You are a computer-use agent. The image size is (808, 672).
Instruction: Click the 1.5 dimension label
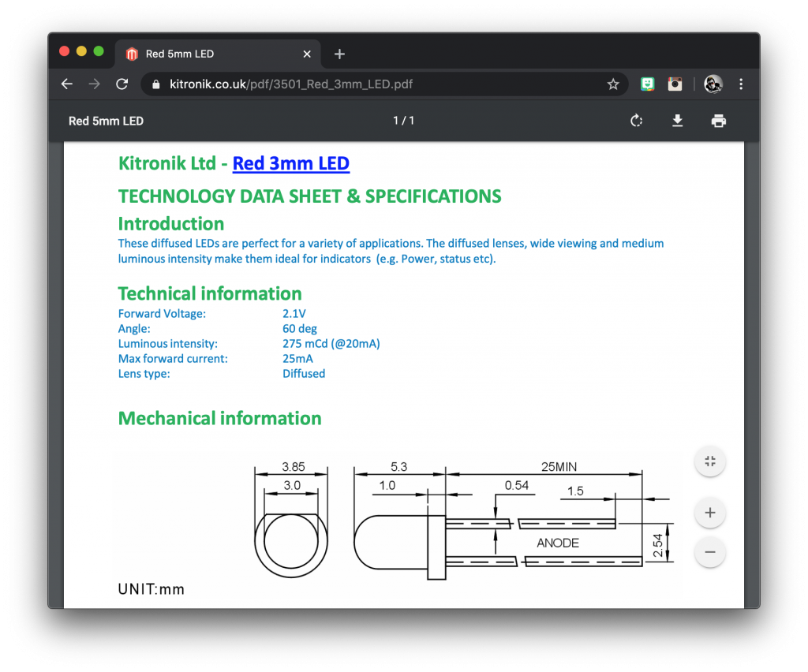(x=575, y=491)
